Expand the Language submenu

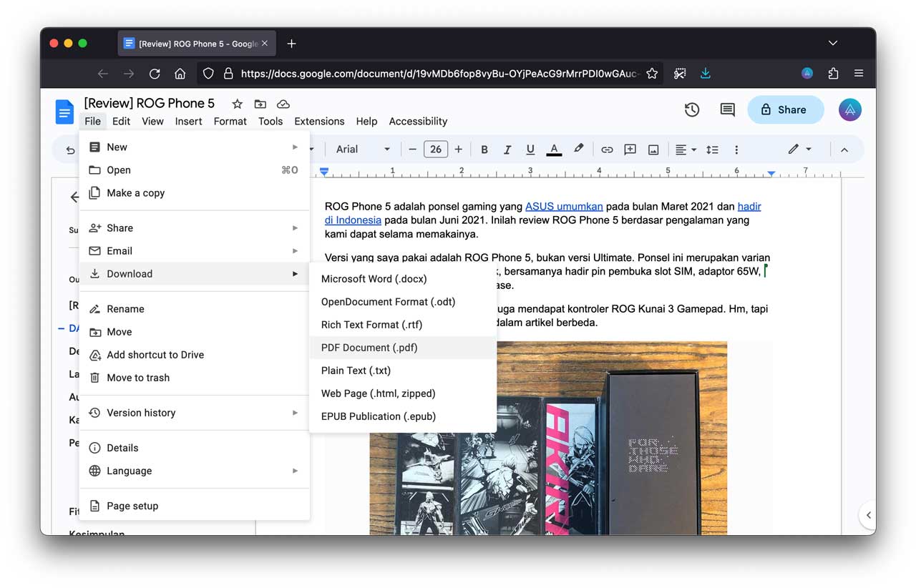195,471
